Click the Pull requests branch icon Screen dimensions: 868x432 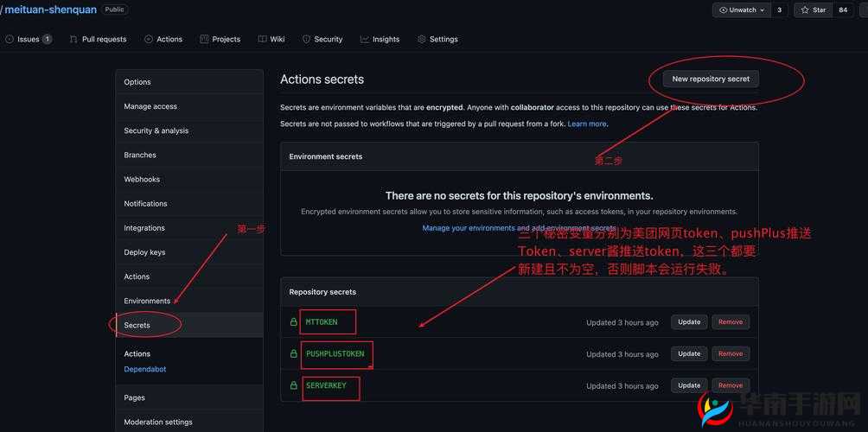pyautogui.click(x=73, y=39)
